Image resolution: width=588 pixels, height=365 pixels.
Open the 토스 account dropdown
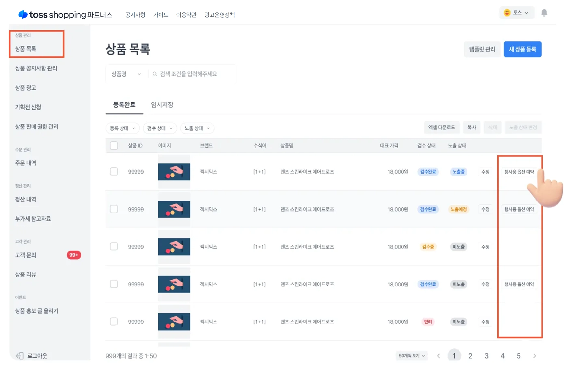(x=517, y=13)
